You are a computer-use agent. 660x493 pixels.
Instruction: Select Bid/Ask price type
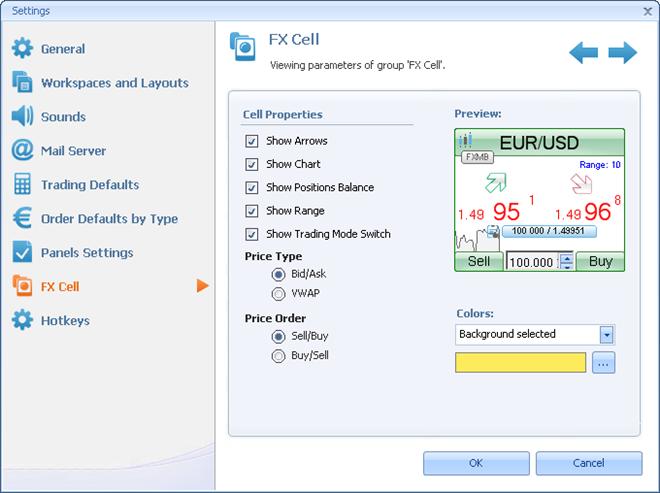click(x=278, y=274)
